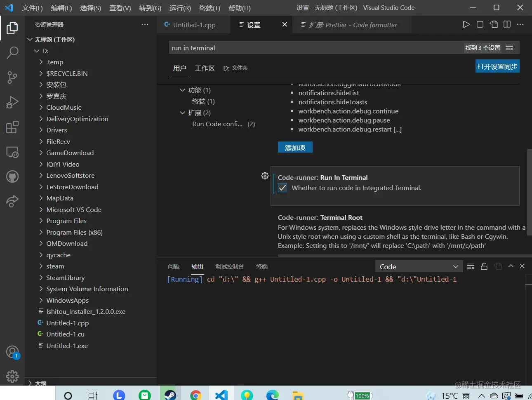Open the Run and Debug view
The image size is (532, 400).
click(x=12, y=102)
